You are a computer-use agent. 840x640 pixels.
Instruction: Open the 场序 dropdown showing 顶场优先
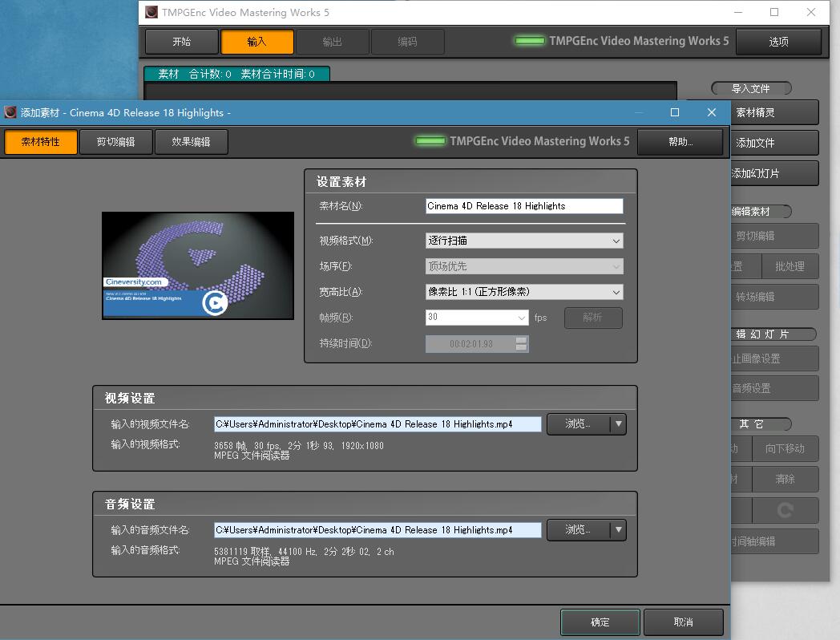pyautogui.click(x=524, y=266)
